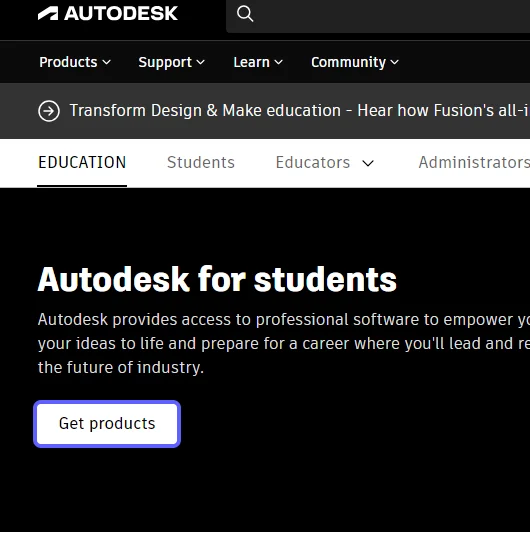Click the Get products button
This screenshot has width=530, height=535.
(107, 424)
